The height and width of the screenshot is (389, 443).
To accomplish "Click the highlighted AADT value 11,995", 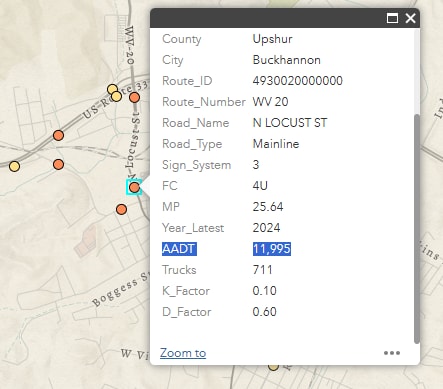I will coord(272,249).
